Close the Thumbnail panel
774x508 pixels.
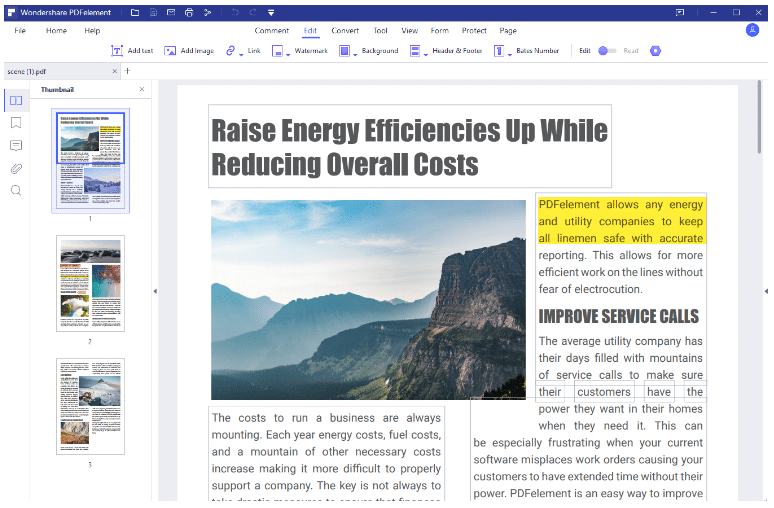(141, 90)
